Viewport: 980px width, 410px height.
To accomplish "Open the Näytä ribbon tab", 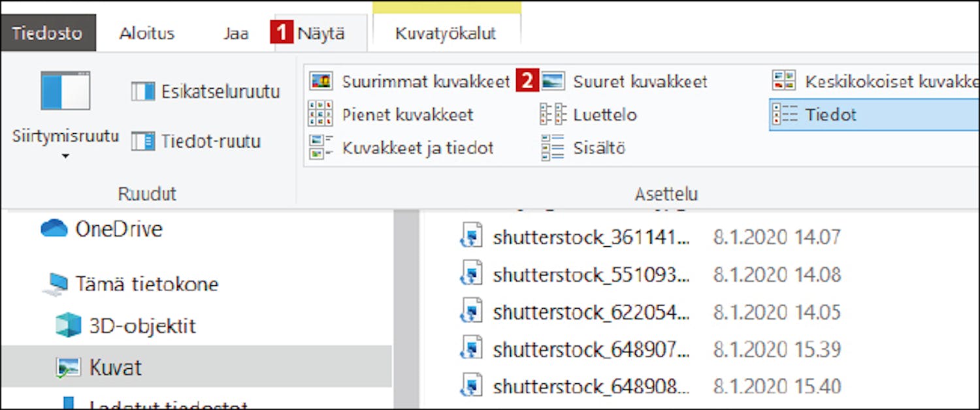I will [x=321, y=33].
